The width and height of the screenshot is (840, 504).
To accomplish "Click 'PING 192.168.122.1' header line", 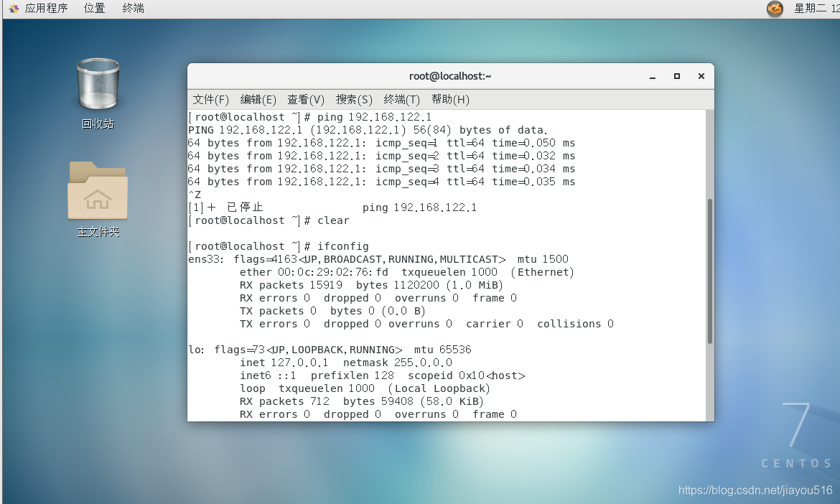I will coord(245,130).
